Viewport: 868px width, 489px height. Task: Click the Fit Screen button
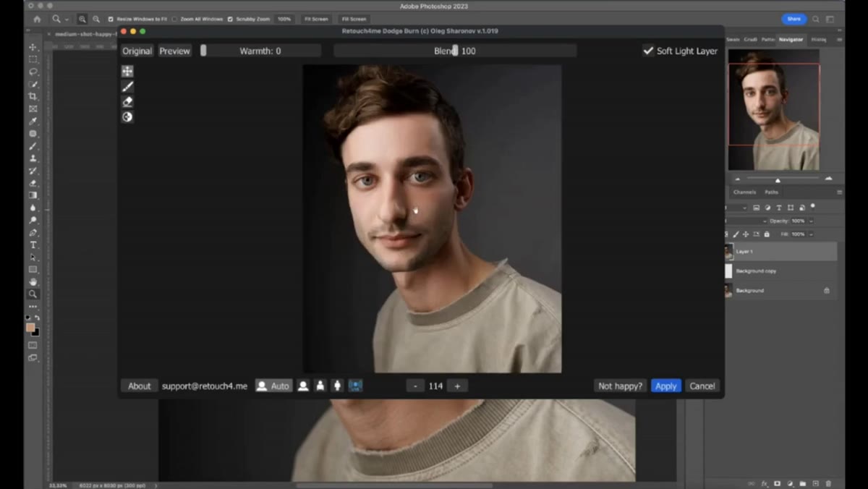tap(316, 19)
